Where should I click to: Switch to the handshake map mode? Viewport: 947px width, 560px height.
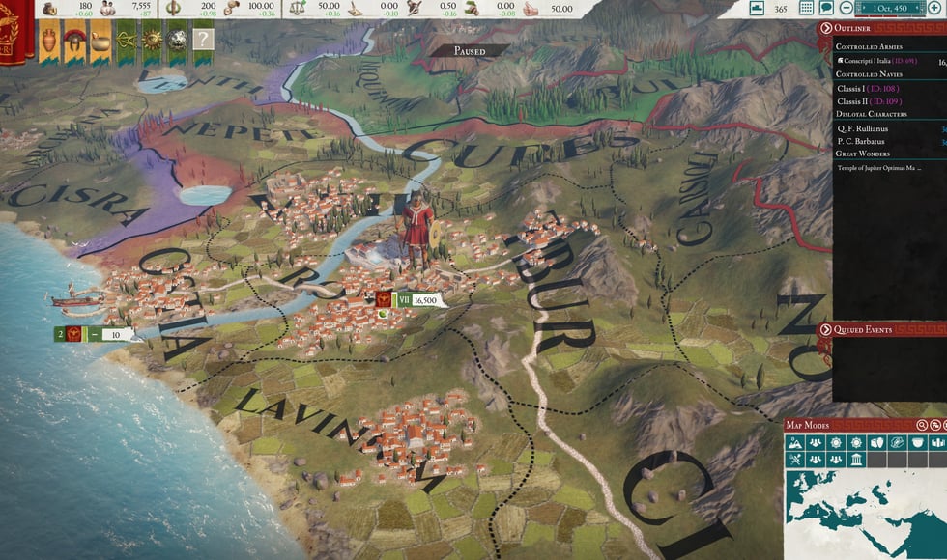tap(897, 443)
